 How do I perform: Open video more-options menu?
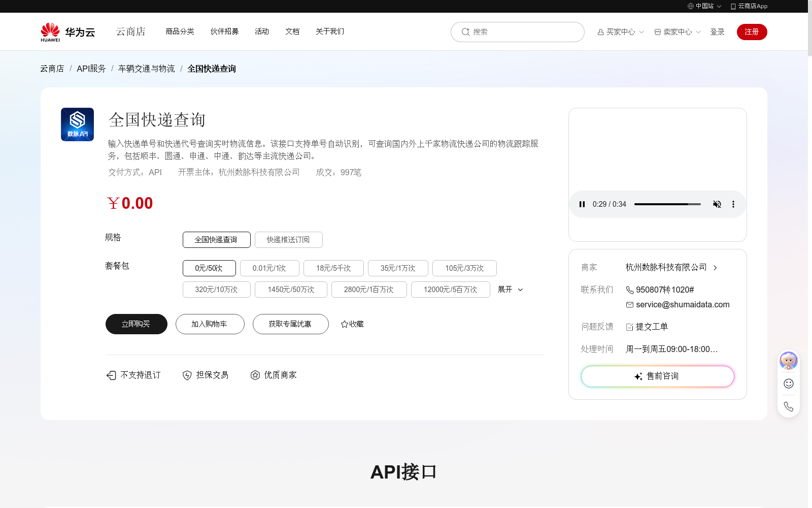(x=733, y=204)
